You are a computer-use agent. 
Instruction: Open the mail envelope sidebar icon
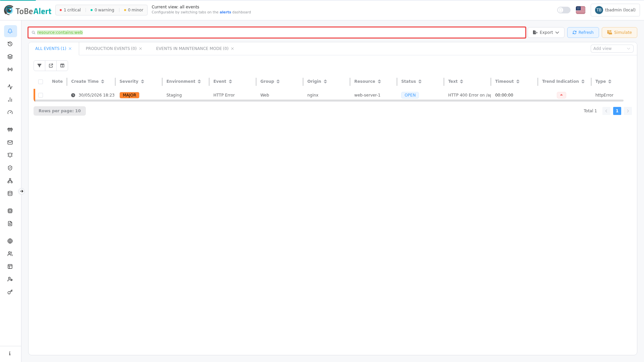click(10, 142)
